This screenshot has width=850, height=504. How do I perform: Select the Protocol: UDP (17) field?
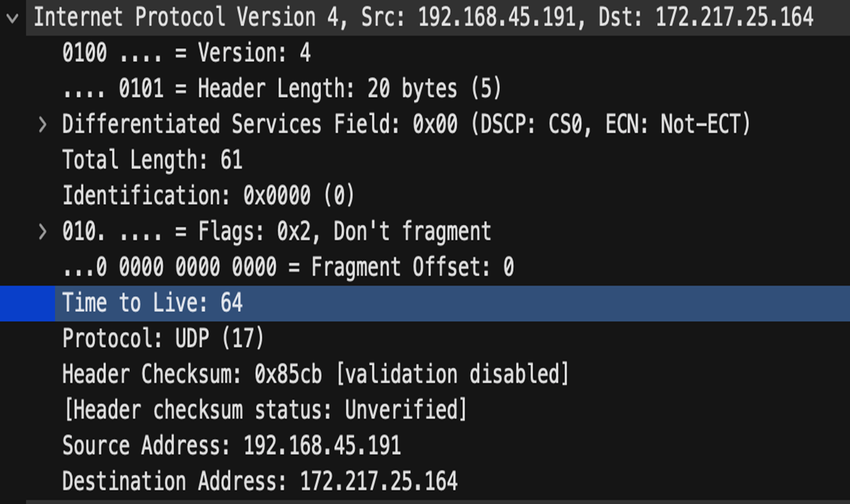click(163, 339)
